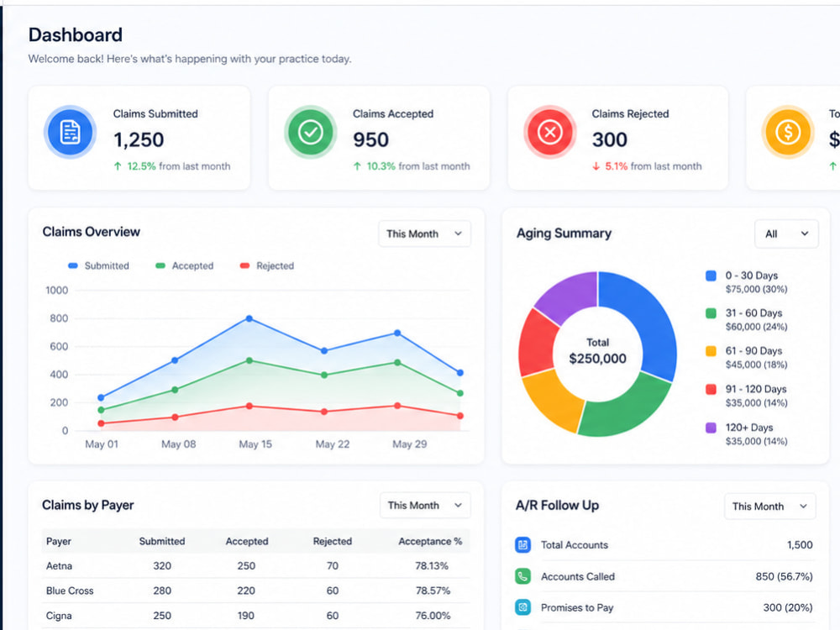
Task: Click the Total $250,000 donut center label
Action: coord(597,351)
